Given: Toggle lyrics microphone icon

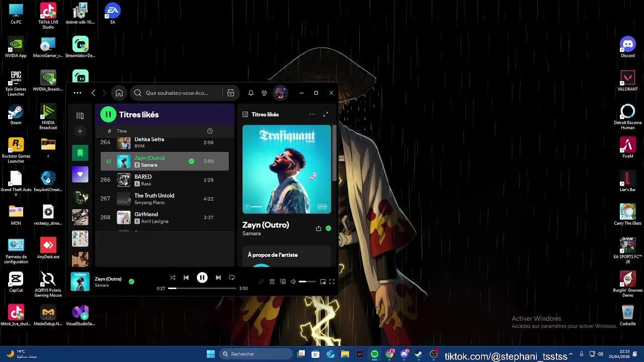Looking at the screenshot, I should pos(261,282).
